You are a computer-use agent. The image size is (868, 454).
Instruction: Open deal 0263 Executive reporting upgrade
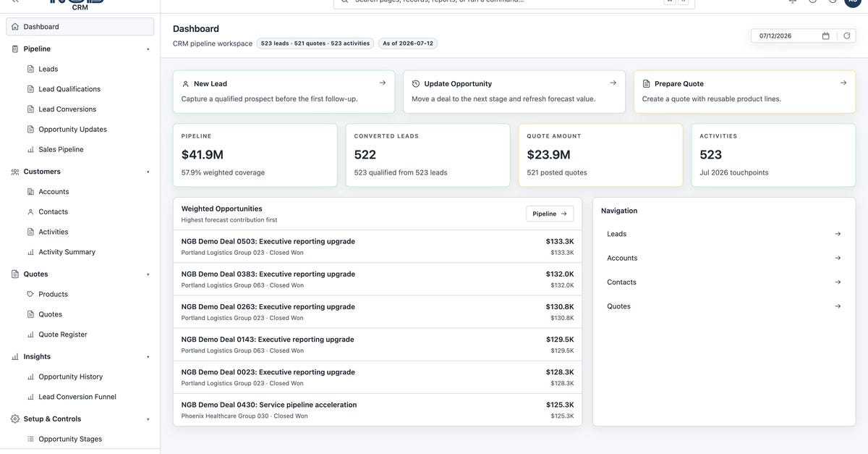coord(378,312)
